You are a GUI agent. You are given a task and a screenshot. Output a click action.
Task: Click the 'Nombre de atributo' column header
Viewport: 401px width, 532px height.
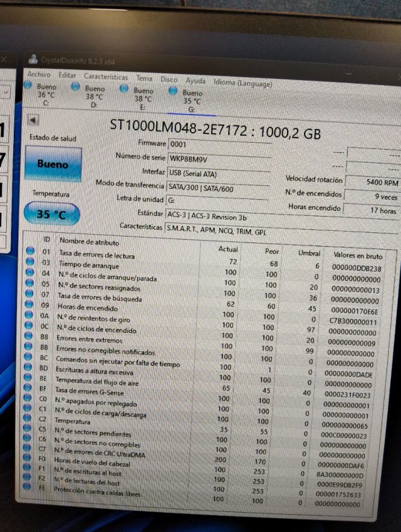[90, 242]
